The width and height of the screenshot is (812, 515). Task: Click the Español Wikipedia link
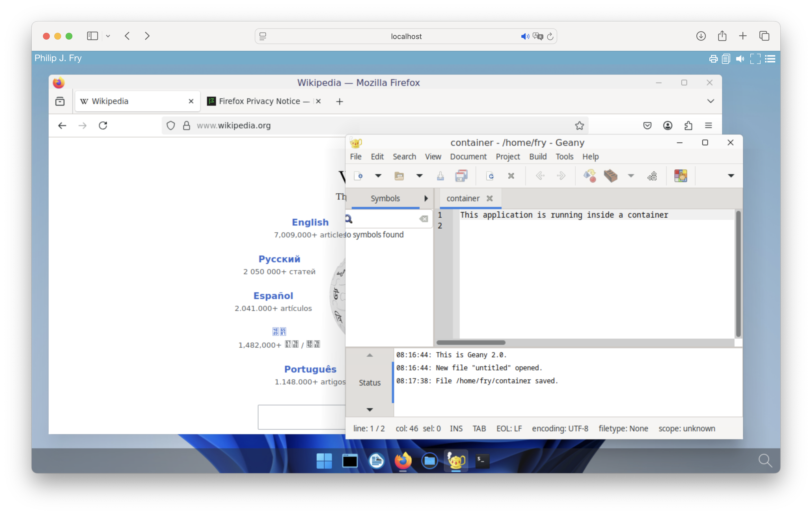(273, 296)
